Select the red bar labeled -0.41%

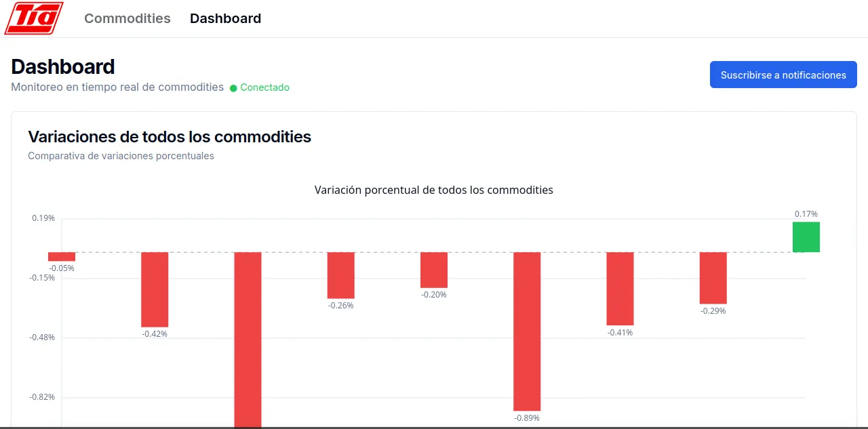tap(620, 289)
